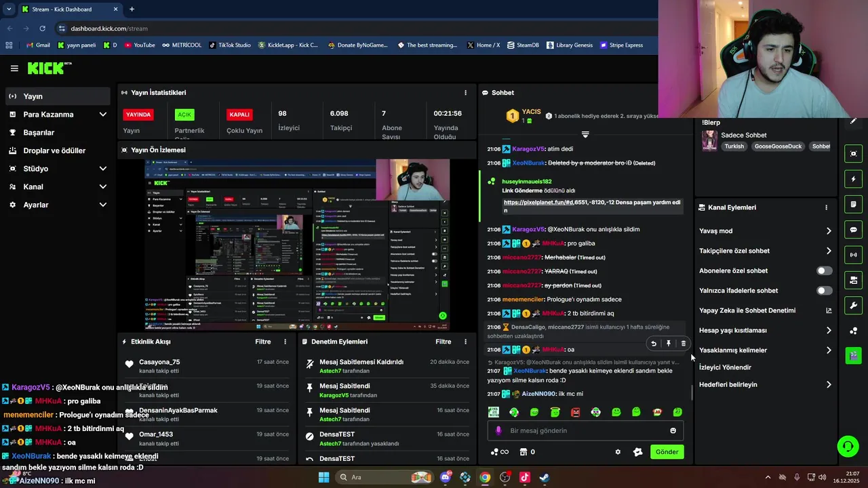Click the wrench tools icon in right sidebar

(x=853, y=305)
